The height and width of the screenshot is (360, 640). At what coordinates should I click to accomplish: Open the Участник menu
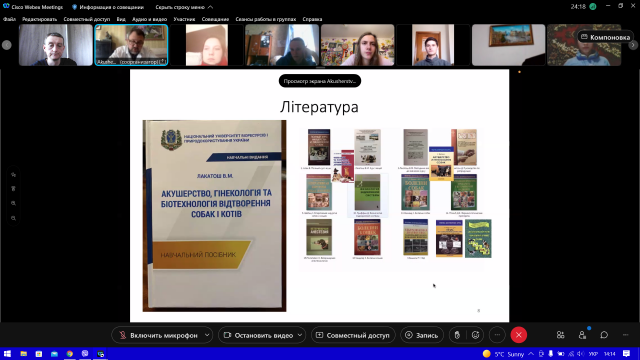[184, 19]
